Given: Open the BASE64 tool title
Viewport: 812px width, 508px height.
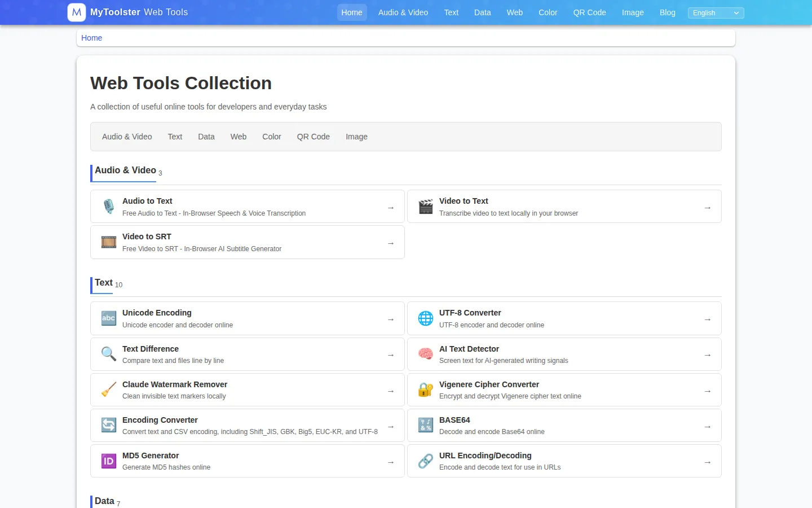Looking at the screenshot, I should point(454,420).
